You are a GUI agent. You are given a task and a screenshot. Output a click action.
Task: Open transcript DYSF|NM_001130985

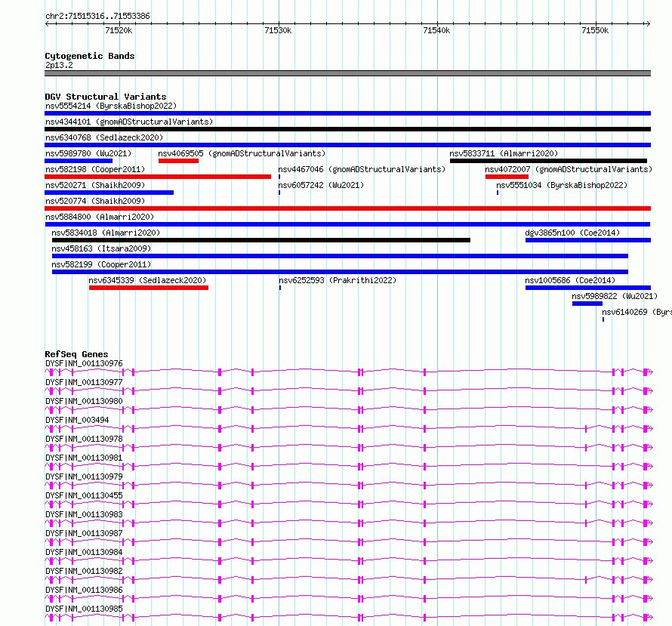pyautogui.click(x=84, y=609)
